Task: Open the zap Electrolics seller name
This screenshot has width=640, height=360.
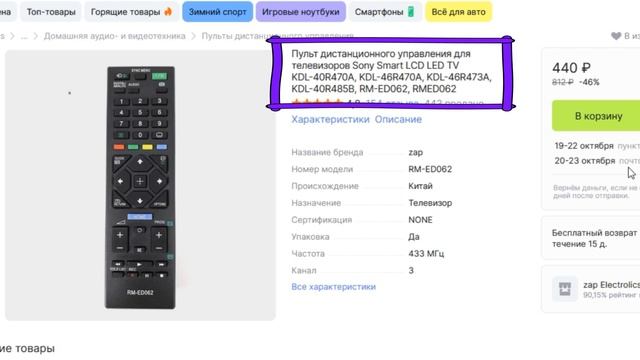Action: (611, 284)
